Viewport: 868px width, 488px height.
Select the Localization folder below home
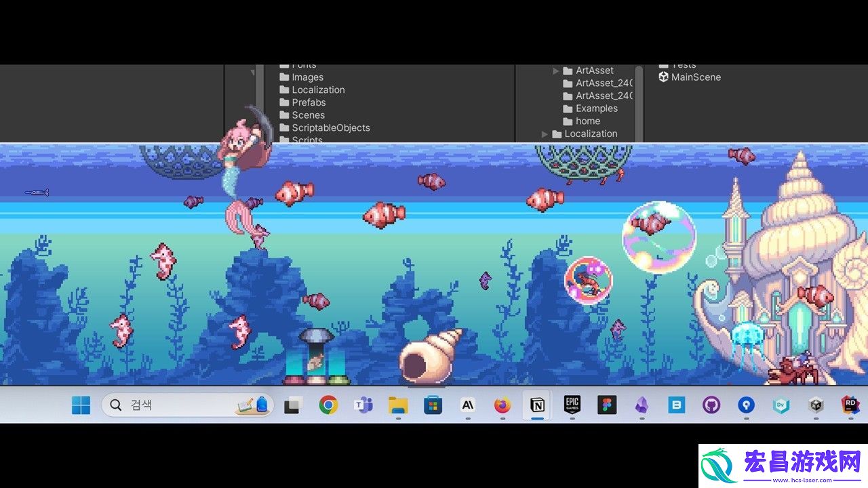pos(584,134)
